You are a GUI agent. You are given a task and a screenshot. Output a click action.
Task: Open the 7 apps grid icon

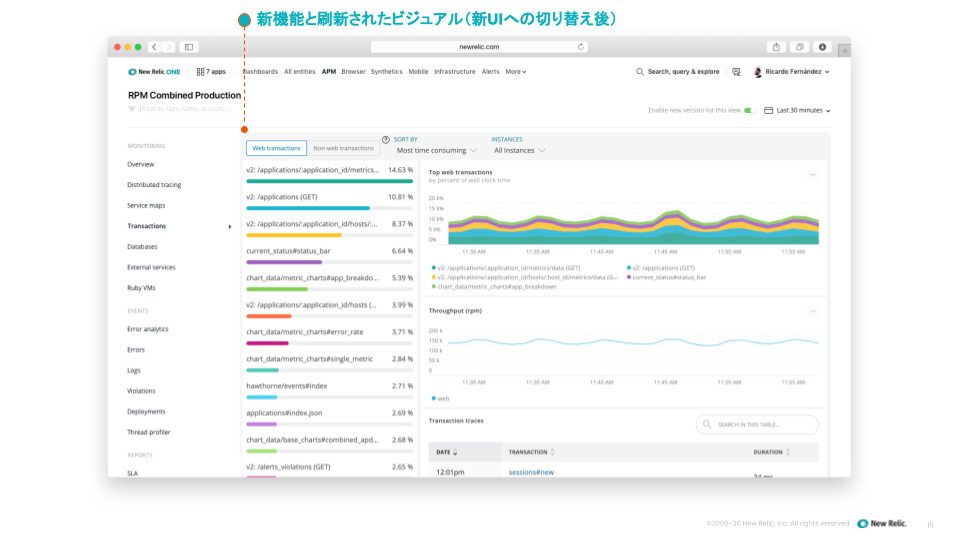[x=200, y=72]
